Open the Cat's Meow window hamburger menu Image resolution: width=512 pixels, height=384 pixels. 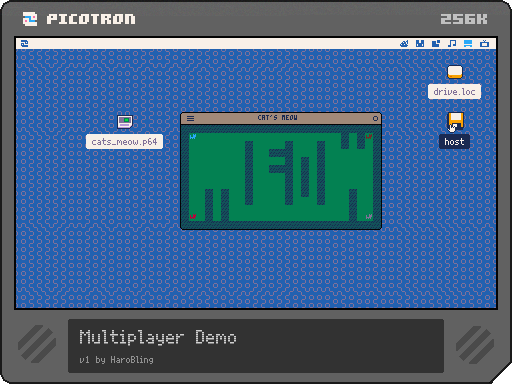click(x=190, y=118)
